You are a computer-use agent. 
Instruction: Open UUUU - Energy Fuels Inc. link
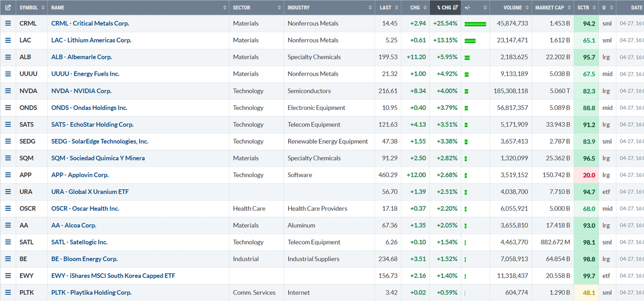click(85, 74)
